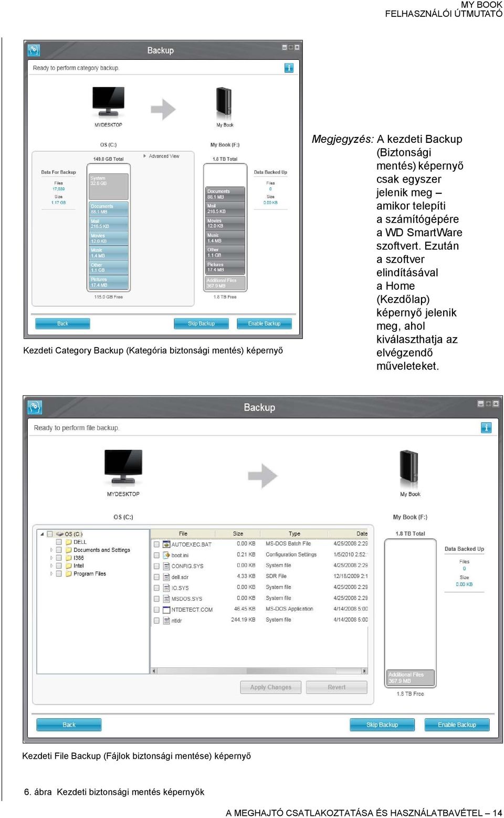This screenshot has width=504, height=818.
Task: Check the Documents and Settings checkbox
Action: click(59, 550)
